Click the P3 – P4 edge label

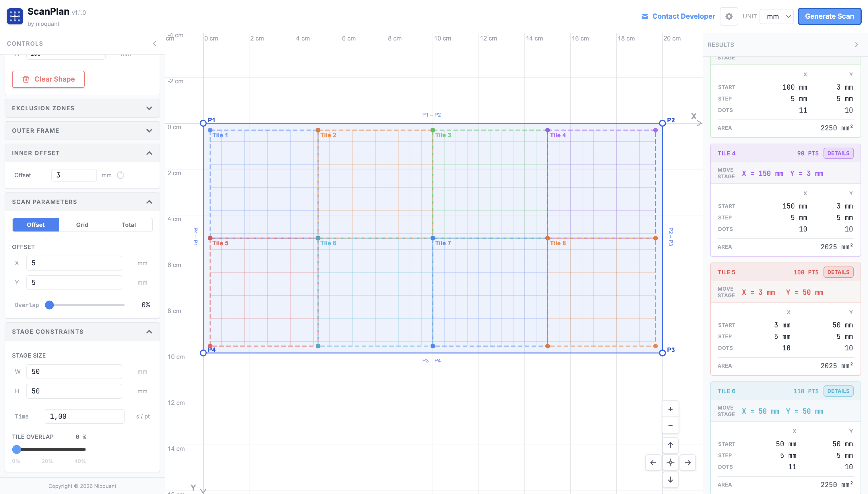(x=431, y=360)
